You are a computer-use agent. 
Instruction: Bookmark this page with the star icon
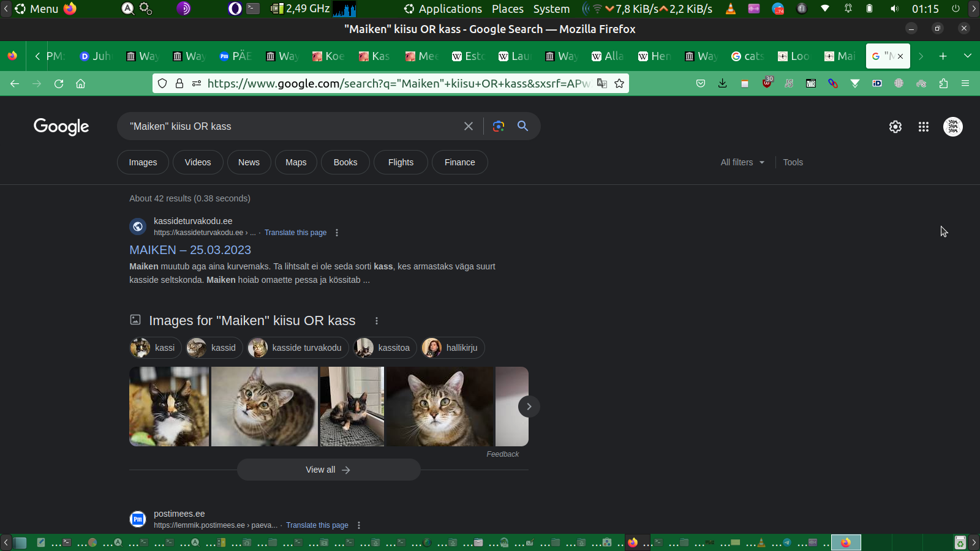pyautogui.click(x=619, y=84)
